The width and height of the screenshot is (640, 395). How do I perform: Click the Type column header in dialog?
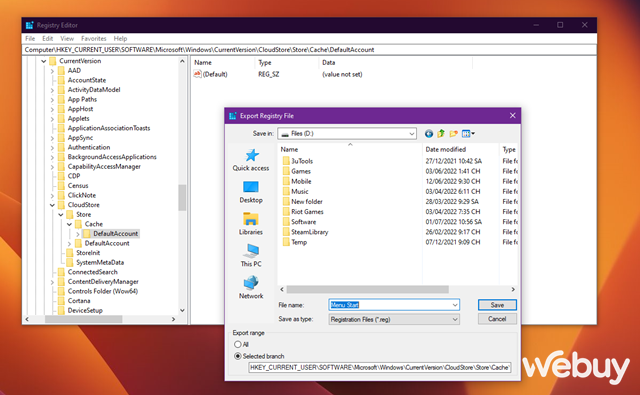point(509,149)
